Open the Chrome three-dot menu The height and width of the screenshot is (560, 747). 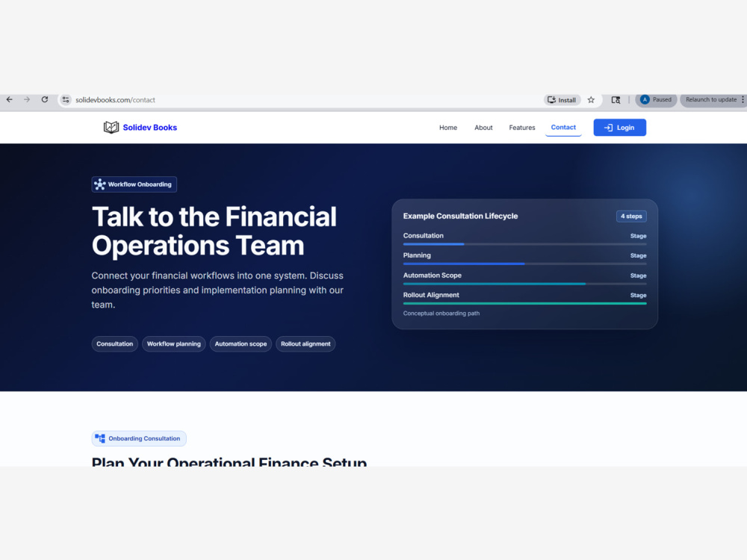pos(743,99)
